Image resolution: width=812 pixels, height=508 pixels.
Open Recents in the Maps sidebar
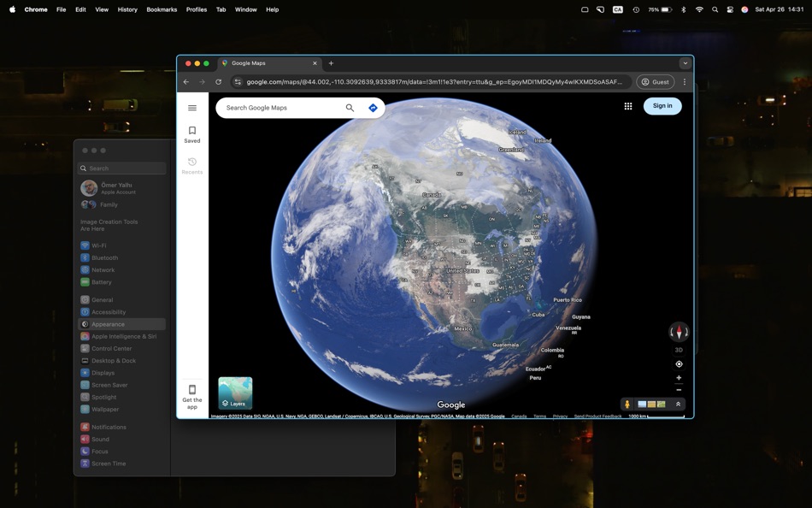click(192, 166)
